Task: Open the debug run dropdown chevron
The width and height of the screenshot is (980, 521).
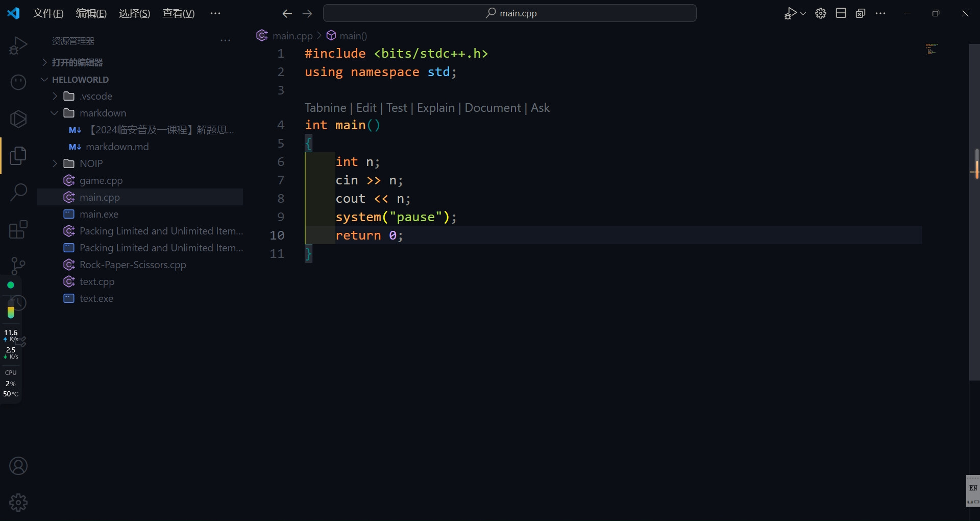Action: click(803, 14)
